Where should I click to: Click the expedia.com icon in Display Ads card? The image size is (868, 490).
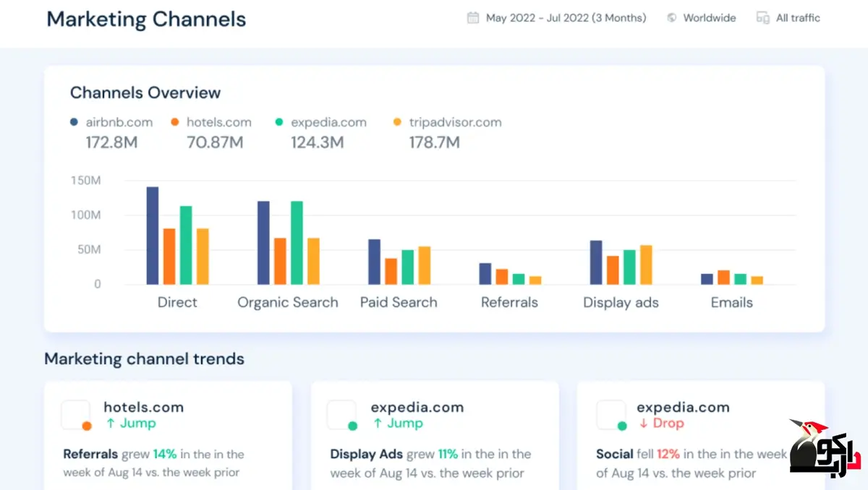pos(343,416)
